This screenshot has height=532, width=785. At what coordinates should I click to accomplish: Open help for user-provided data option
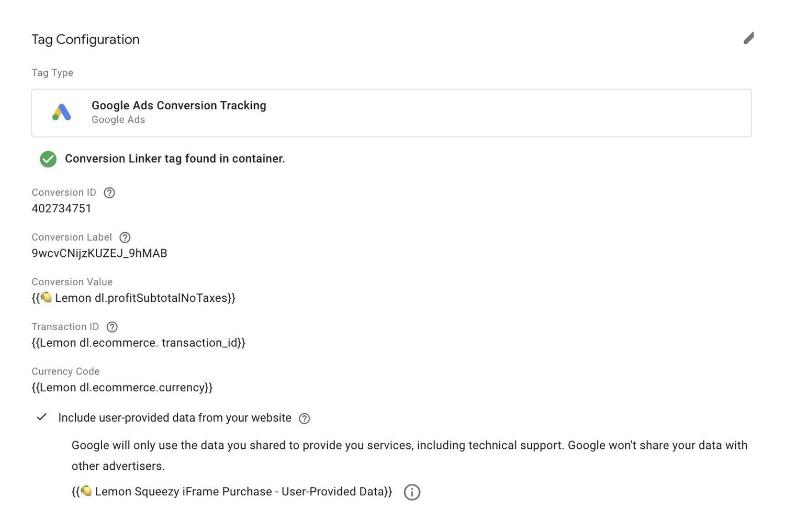304,418
